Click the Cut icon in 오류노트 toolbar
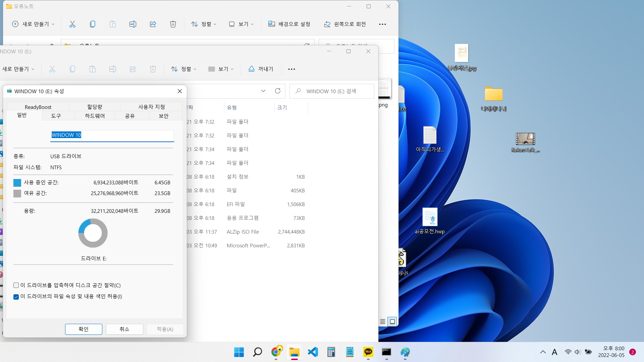 (72, 24)
